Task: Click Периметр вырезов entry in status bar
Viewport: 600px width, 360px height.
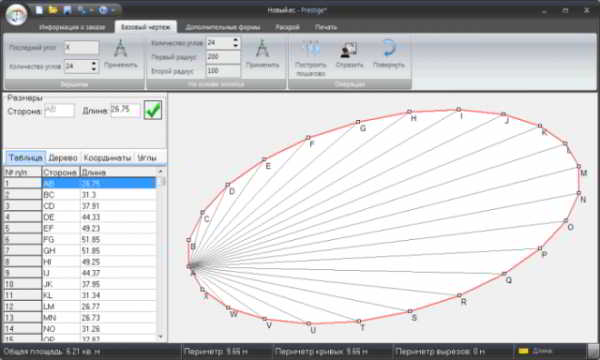Action: coord(440,351)
